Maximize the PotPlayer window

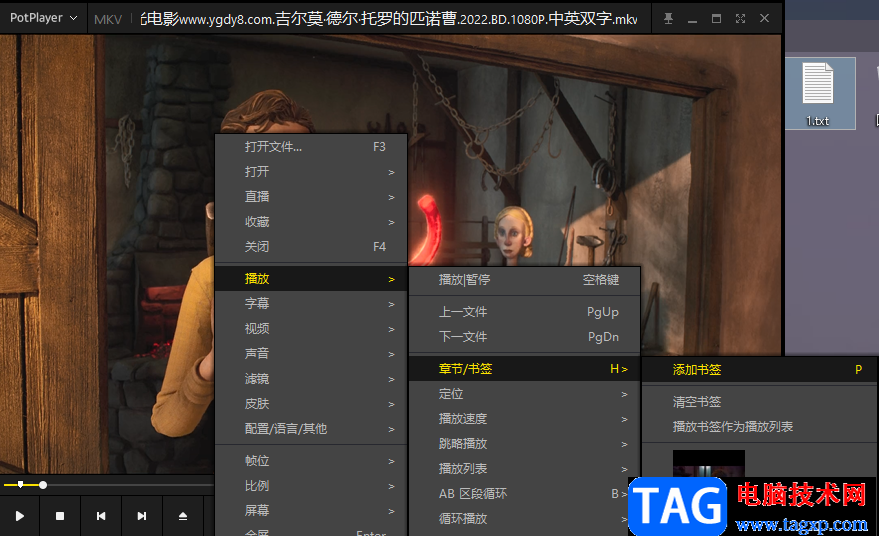coord(716,19)
